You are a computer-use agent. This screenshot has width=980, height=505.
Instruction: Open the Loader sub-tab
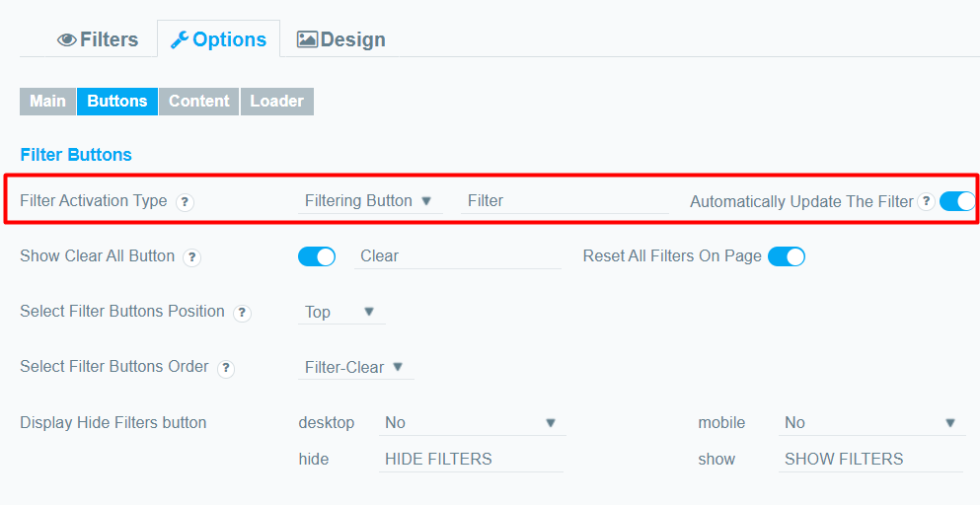point(277,102)
